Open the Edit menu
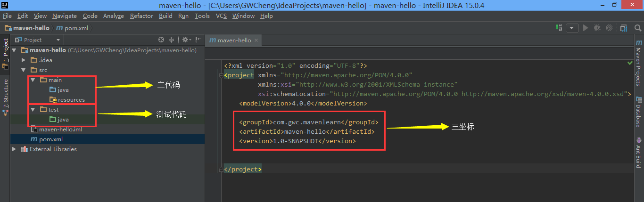This screenshot has height=202, width=644. [23, 16]
